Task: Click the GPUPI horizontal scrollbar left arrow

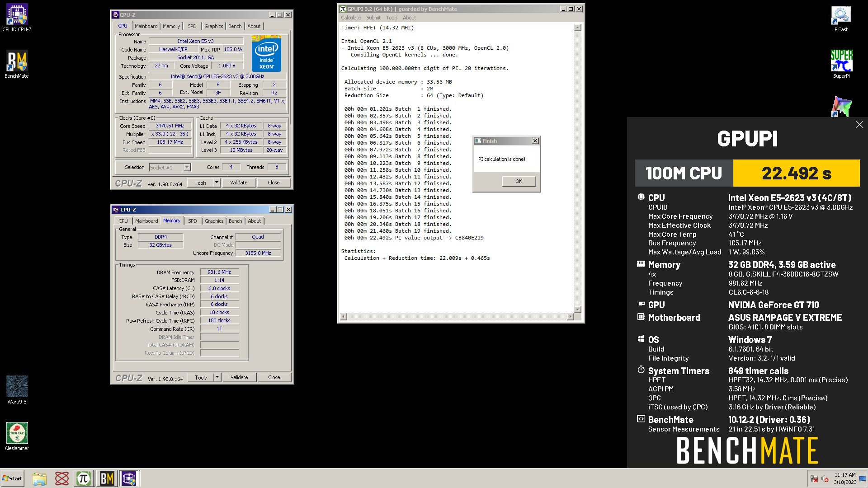Action: pos(343,317)
